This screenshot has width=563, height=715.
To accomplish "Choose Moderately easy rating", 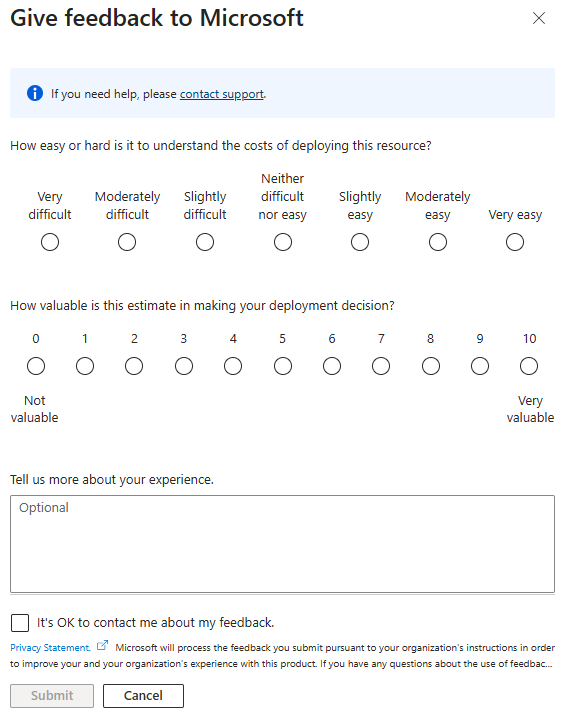I will (x=438, y=242).
